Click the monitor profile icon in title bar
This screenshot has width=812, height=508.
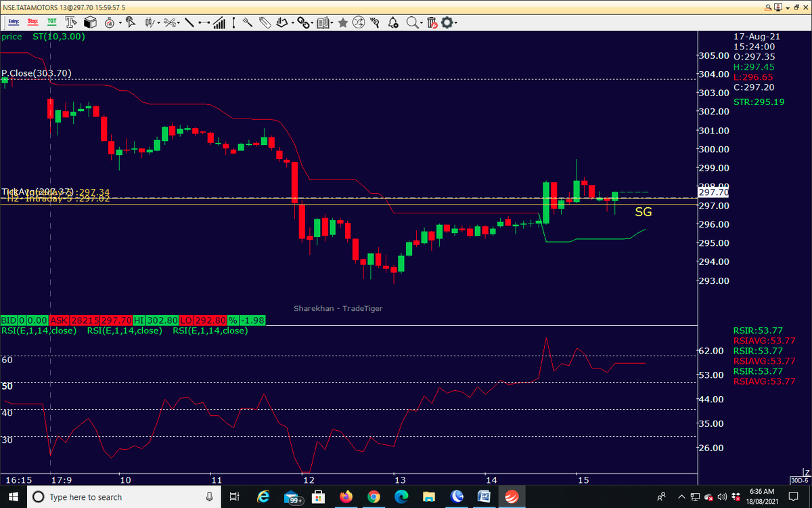777,7
